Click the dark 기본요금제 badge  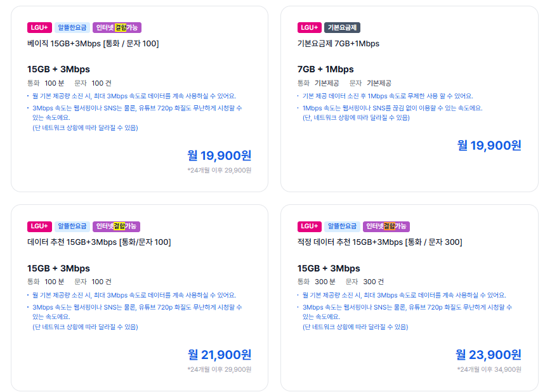[342, 27]
